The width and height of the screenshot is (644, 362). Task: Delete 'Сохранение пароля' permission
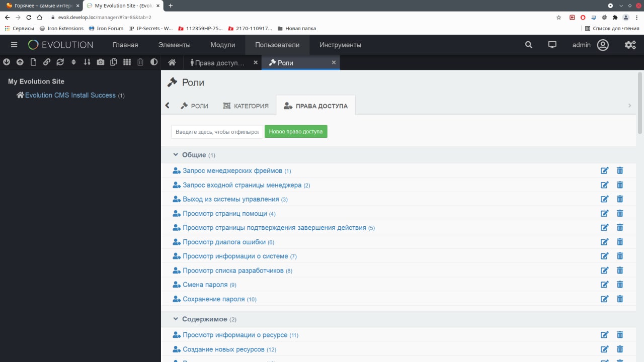point(620,299)
